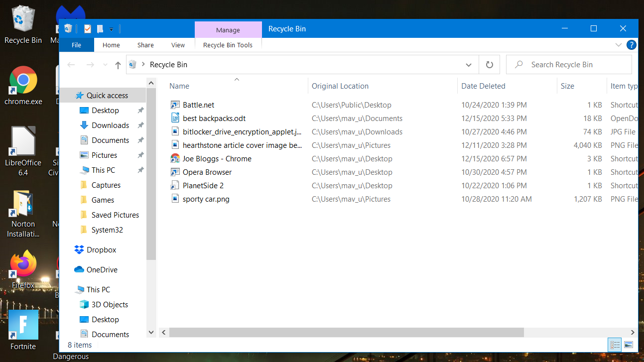Click the Recycle Bin desktop icon

point(23,24)
